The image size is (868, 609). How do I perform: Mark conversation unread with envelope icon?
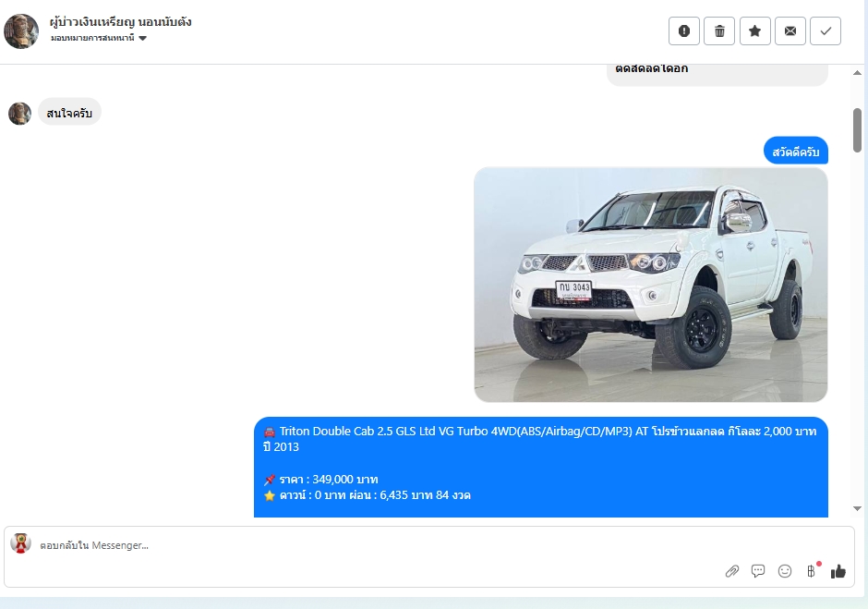click(790, 31)
